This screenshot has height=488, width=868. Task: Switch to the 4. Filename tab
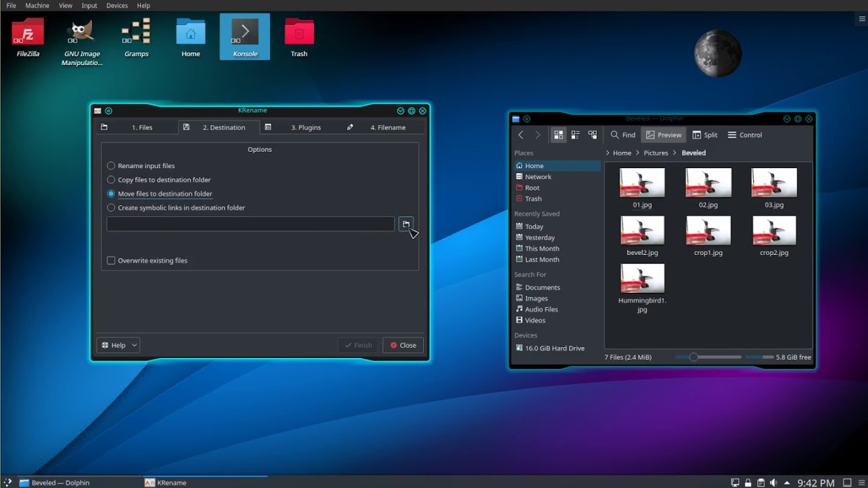(x=384, y=127)
